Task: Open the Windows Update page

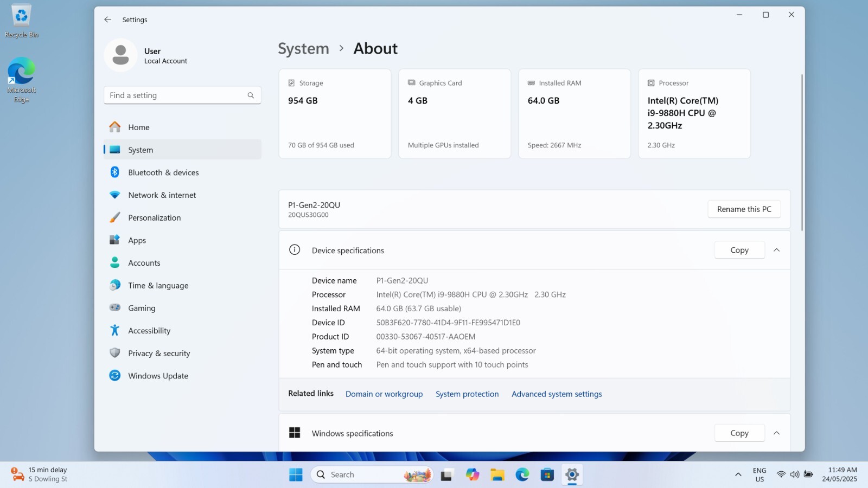Action: pyautogui.click(x=182, y=376)
